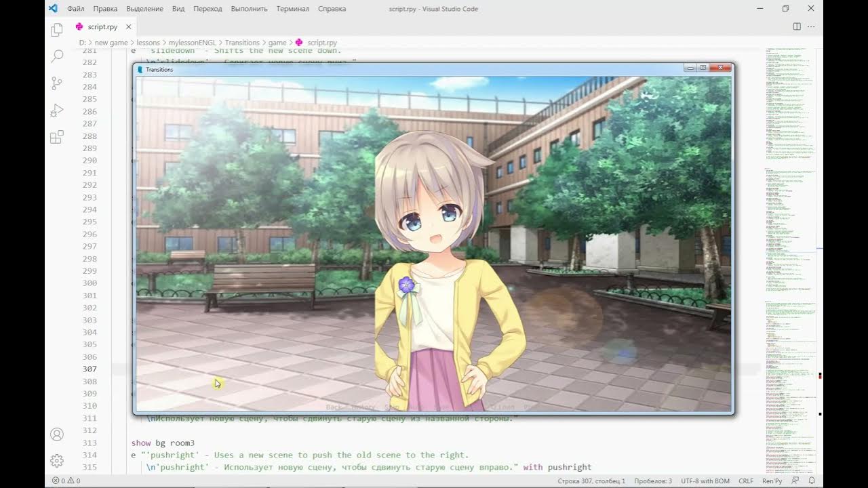
Task: Click the 'D:' breadcrumb drive segment
Action: pyautogui.click(x=83, y=43)
